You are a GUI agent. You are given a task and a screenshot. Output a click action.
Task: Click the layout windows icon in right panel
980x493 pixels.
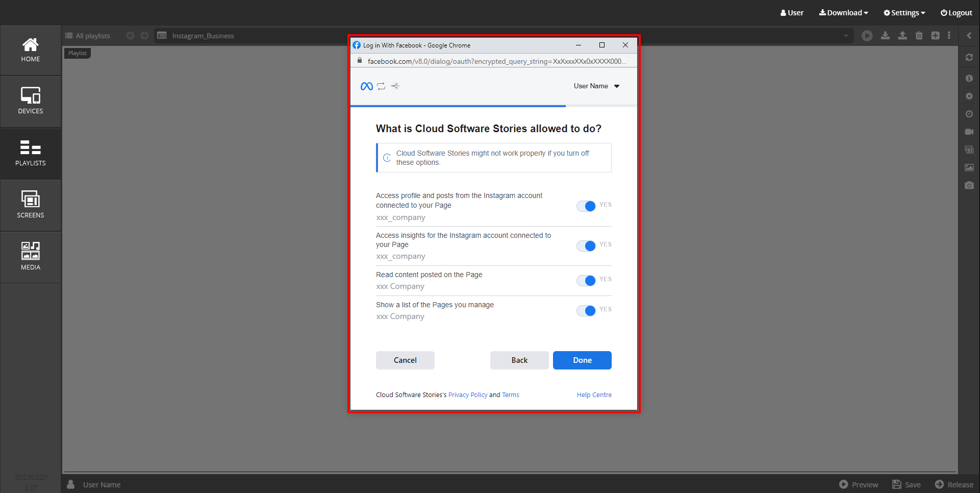point(969,150)
